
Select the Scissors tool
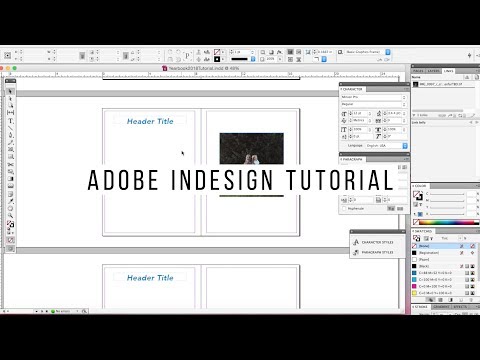pos(10,164)
